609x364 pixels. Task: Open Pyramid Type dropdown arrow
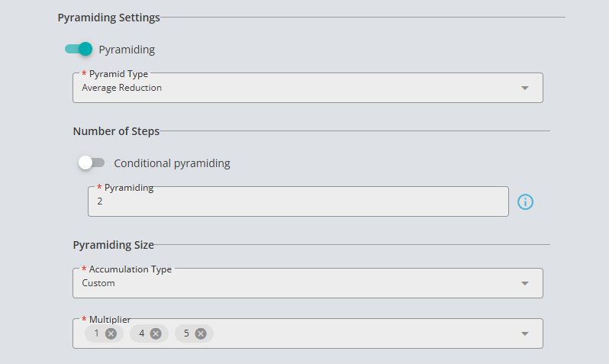point(525,89)
